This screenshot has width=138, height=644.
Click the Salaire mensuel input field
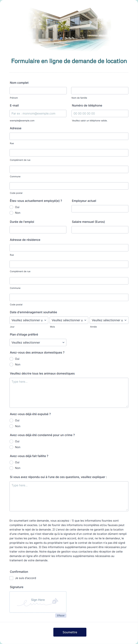tap(100, 229)
